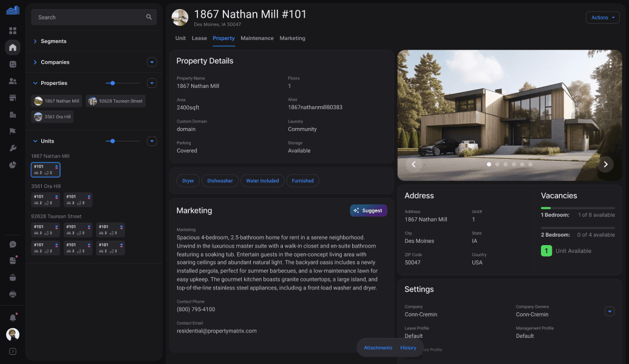The width and height of the screenshot is (629, 364).
Task: Open the buildings icon in sidebar
Action: coord(13,115)
